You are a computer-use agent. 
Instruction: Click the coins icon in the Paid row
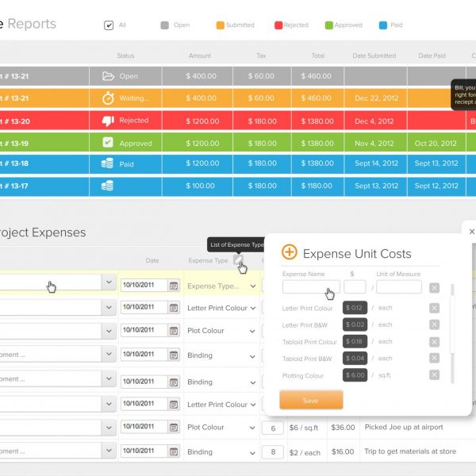tap(108, 164)
